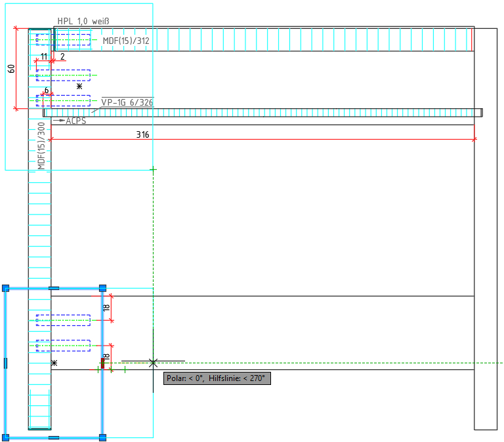Screen dimensions: 504x442
Task: Select the top-middle grip of the blue selection frame
Action: coord(54,288)
